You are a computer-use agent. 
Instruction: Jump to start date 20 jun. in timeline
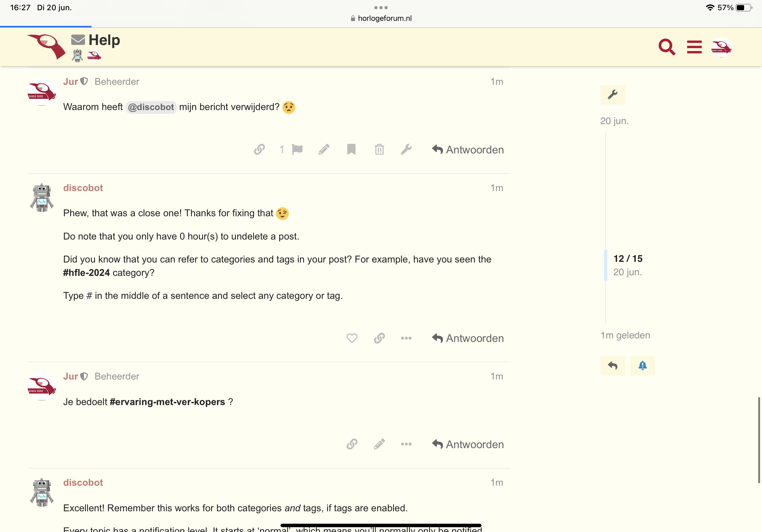click(x=614, y=121)
